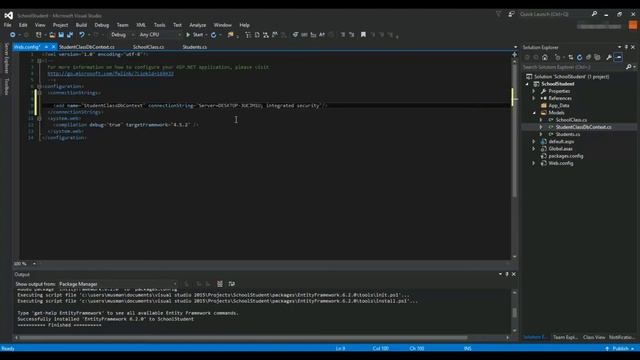Expand the default.aspx node arrow
The width and height of the screenshot is (640, 360).
pyautogui.click(x=533, y=142)
